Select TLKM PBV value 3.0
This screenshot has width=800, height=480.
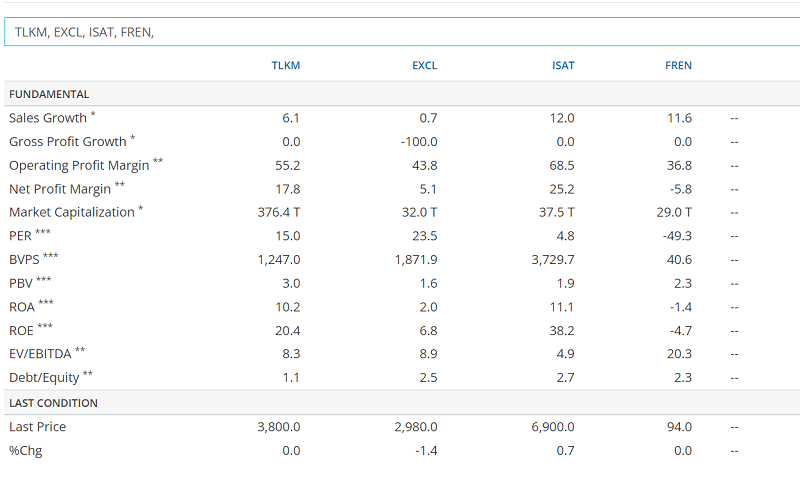tap(291, 284)
